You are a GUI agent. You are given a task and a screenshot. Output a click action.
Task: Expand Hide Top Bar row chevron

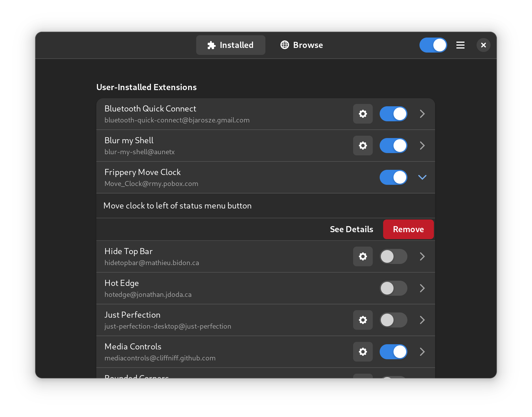(422, 256)
